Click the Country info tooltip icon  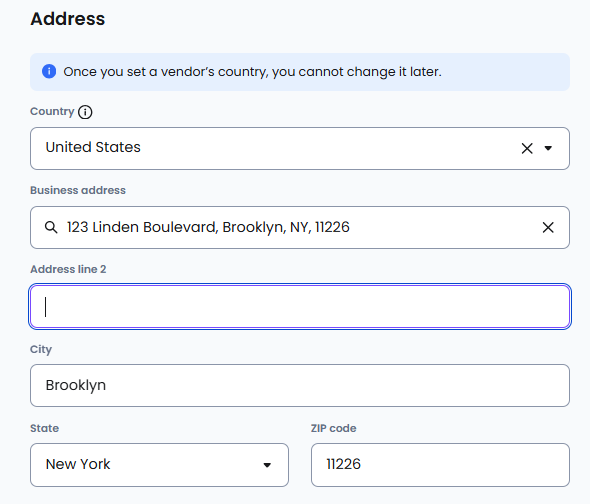pos(85,112)
